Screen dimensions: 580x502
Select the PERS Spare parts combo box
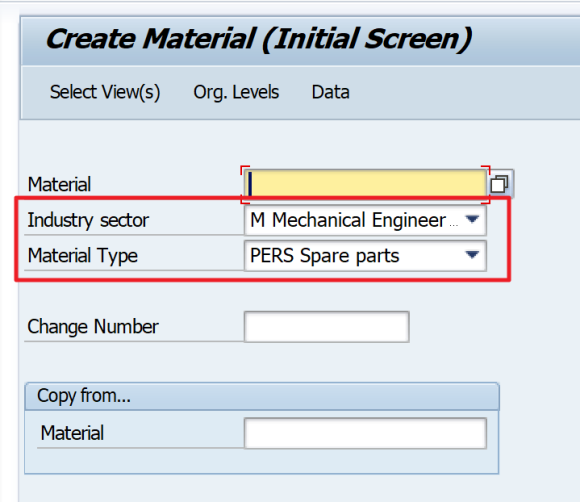click(x=365, y=256)
